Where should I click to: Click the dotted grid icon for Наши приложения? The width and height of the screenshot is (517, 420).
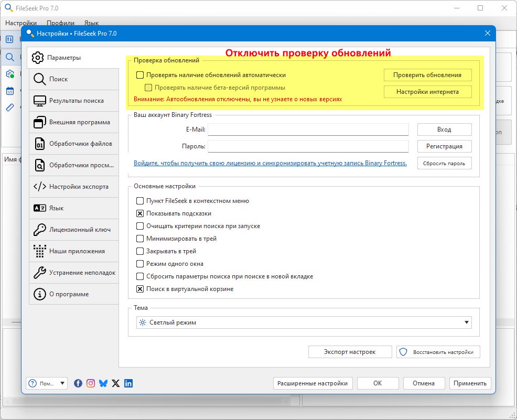39,251
